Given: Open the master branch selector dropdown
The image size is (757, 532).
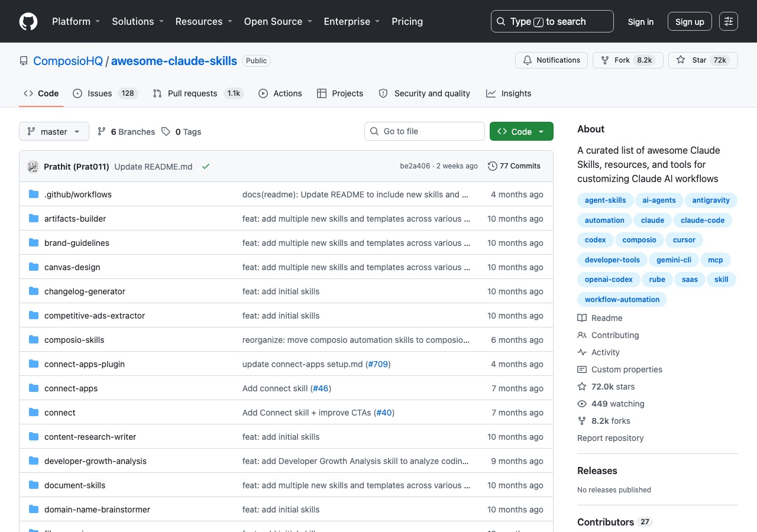Looking at the screenshot, I should click(x=54, y=131).
